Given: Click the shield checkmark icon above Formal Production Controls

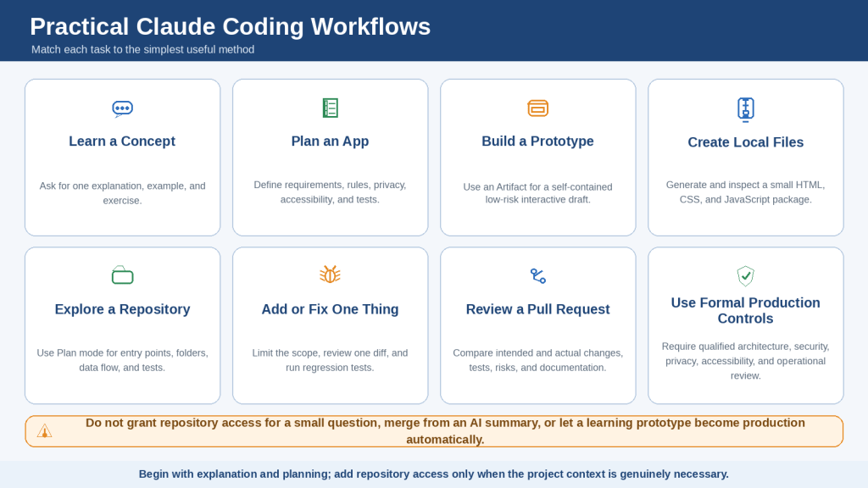Looking at the screenshot, I should tap(746, 275).
